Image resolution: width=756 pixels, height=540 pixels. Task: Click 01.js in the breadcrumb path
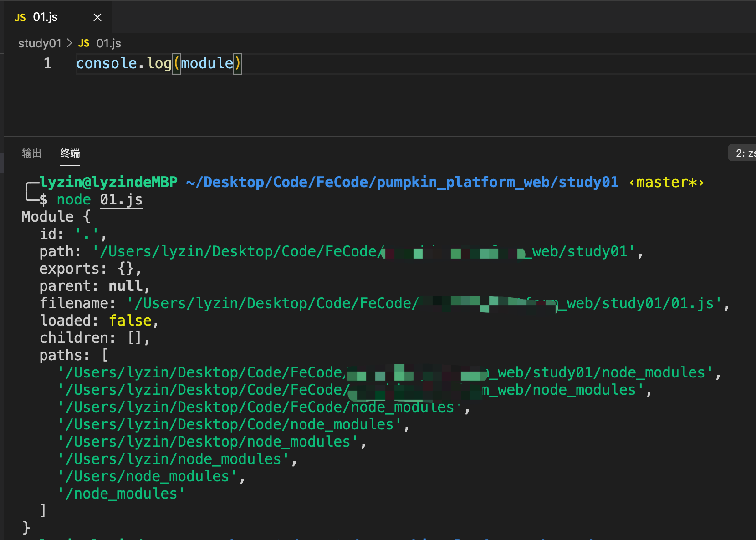pyautogui.click(x=109, y=43)
